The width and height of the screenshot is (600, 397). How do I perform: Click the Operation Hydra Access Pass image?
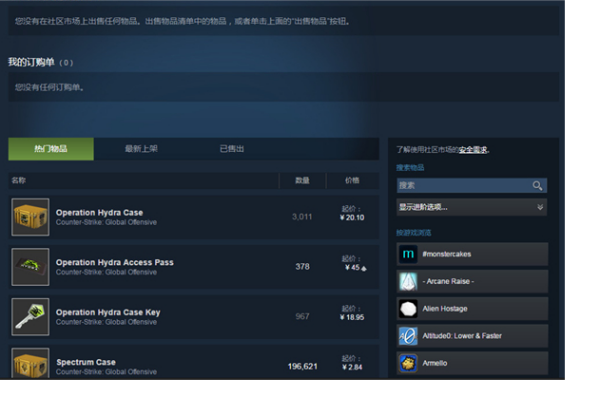point(30,267)
